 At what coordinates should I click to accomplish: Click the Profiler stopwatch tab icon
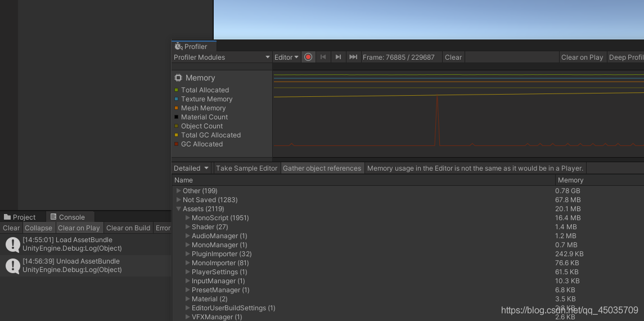pos(178,46)
